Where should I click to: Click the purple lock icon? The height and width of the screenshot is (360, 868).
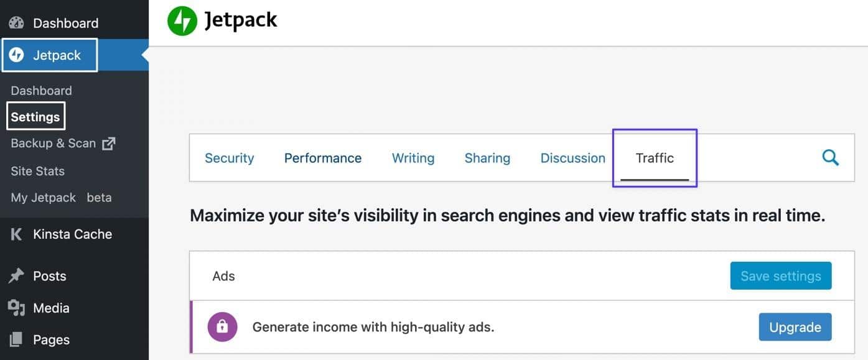click(x=222, y=326)
